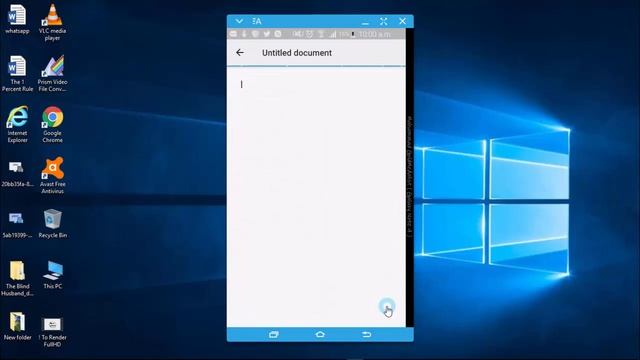Tap the Android recent apps button

[x=274, y=334]
